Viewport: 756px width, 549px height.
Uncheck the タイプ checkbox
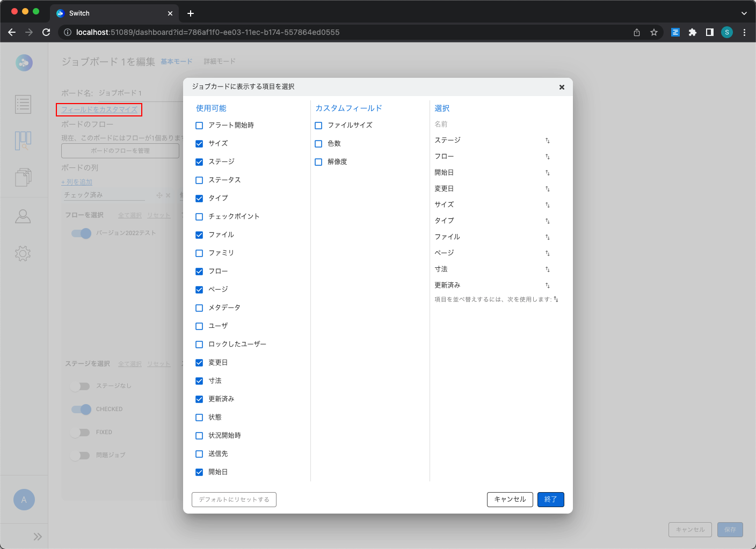pos(199,199)
